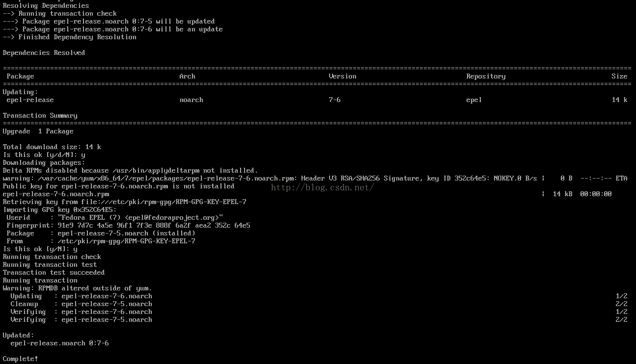
Task: Click 'Importing GPG key 0x352C64E5:' line
Action: click(60, 210)
